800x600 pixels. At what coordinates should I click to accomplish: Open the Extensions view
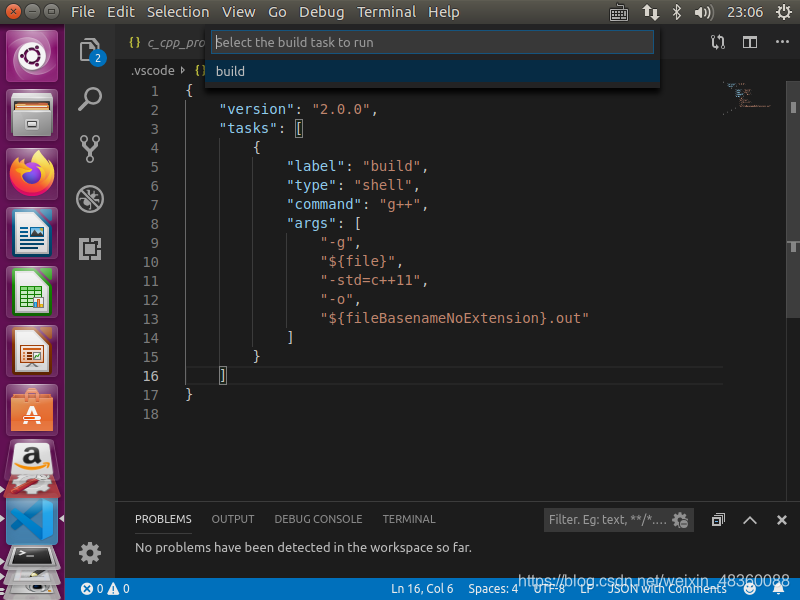pyautogui.click(x=90, y=249)
